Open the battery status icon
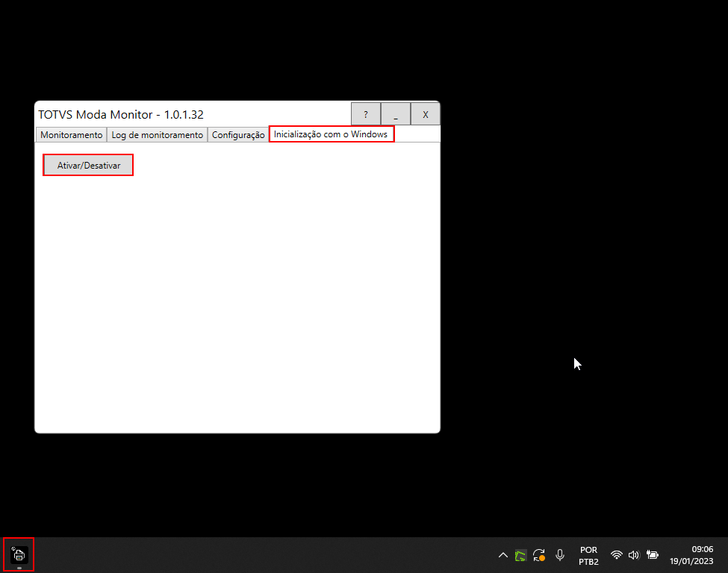The image size is (728, 573). 653,555
